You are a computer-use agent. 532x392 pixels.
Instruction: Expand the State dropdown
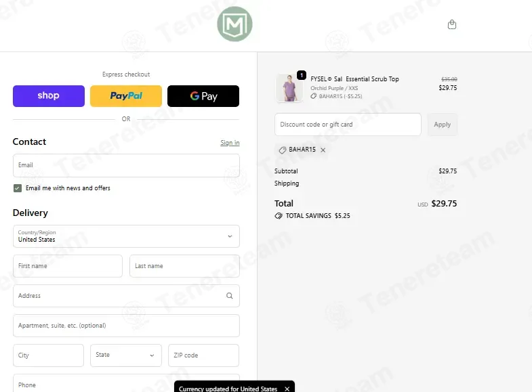(x=126, y=355)
